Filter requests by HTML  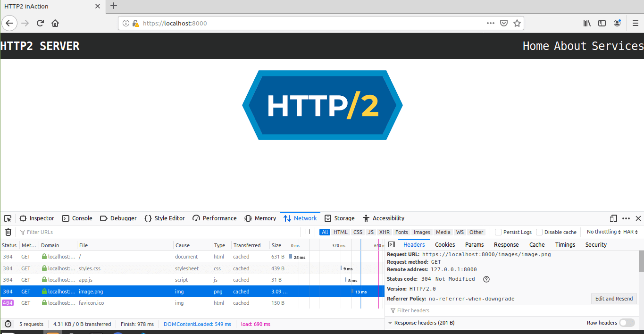(340, 232)
